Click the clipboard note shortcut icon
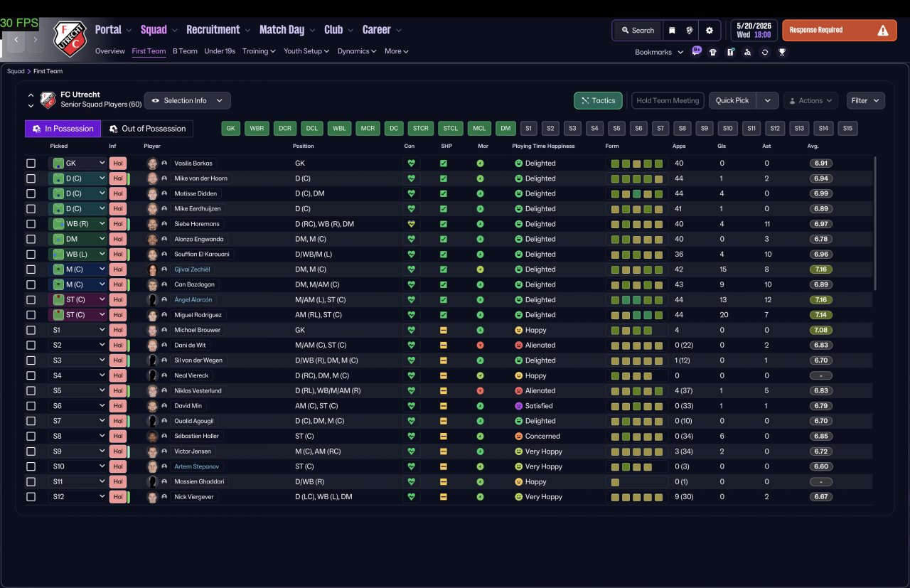The width and height of the screenshot is (910, 588). point(730,52)
